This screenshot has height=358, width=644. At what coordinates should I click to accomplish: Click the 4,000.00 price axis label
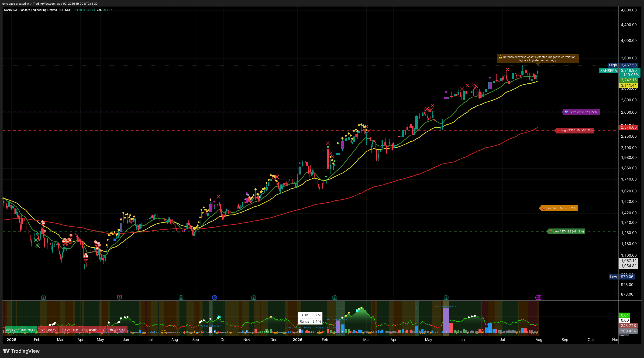pyautogui.click(x=629, y=41)
